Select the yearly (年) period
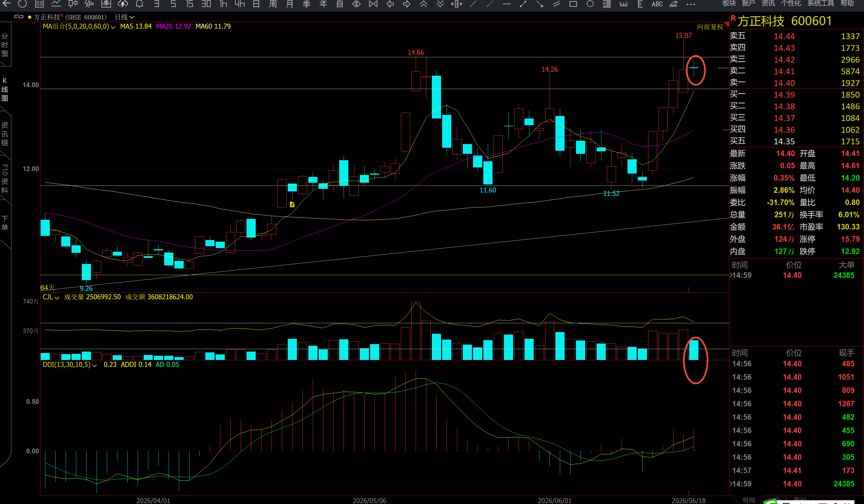864x504 pixels. pyautogui.click(x=323, y=4)
